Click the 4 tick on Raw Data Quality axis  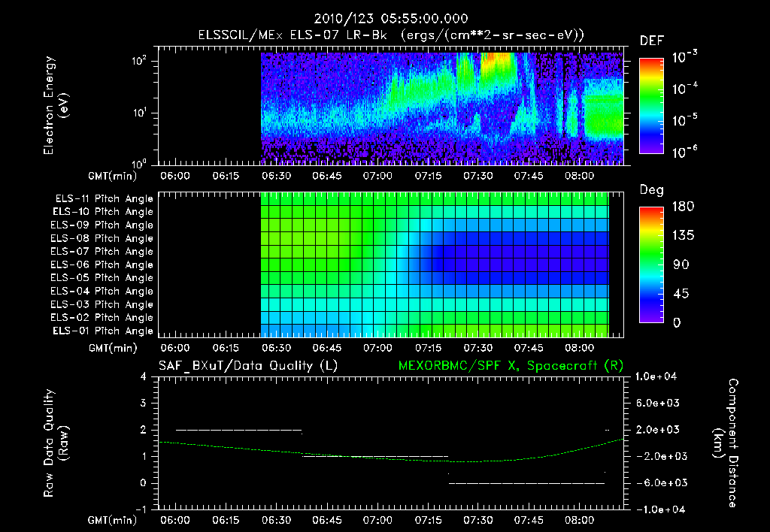143,377
